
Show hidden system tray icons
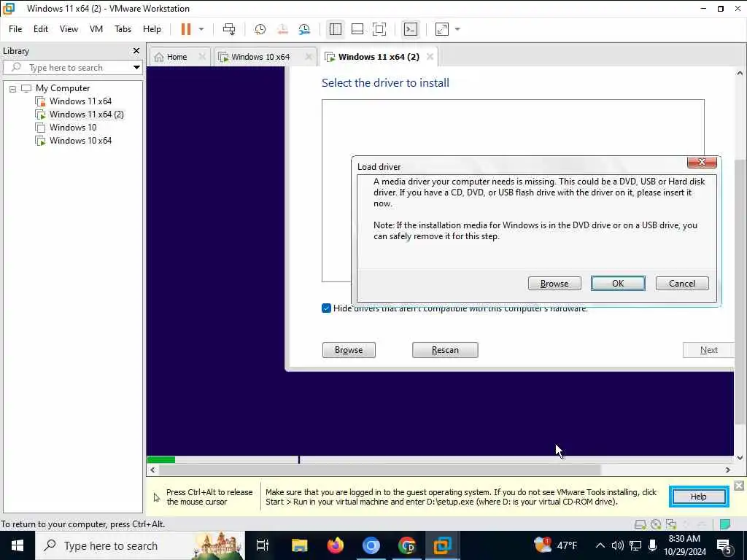tap(600, 545)
